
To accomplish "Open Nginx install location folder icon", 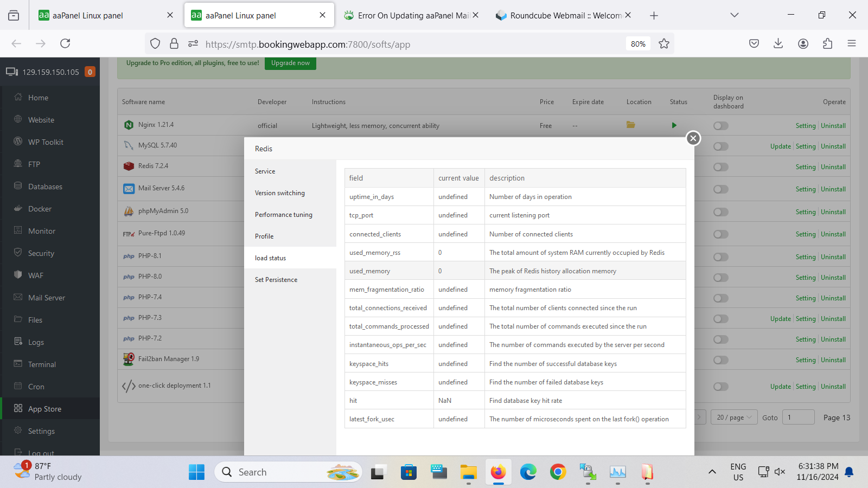I will 630,125.
